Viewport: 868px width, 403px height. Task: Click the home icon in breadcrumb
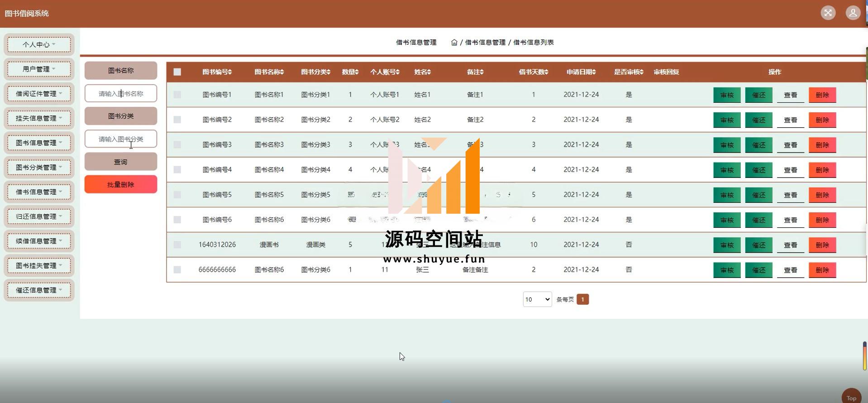pos(454,42)
